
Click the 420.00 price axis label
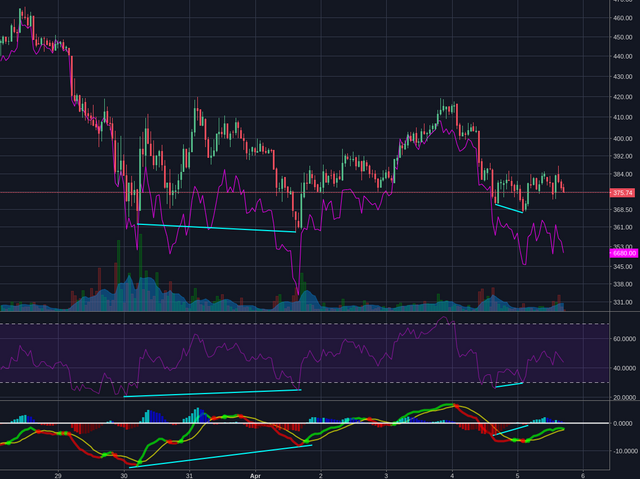[623, 97]
